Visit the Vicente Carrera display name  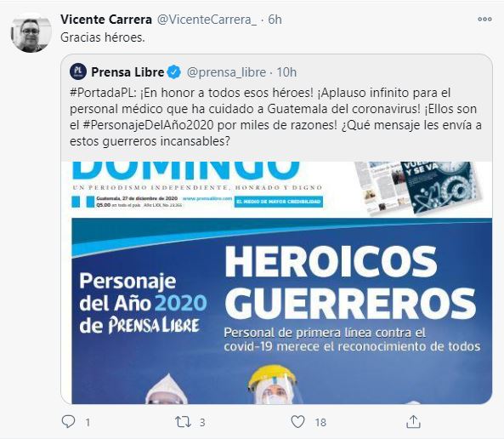tap(106, 20)
